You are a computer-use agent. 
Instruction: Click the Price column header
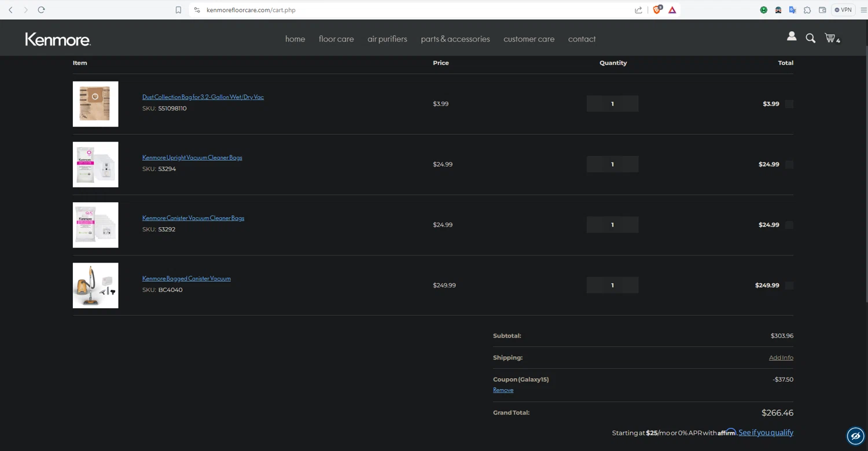tap(441, 63)
